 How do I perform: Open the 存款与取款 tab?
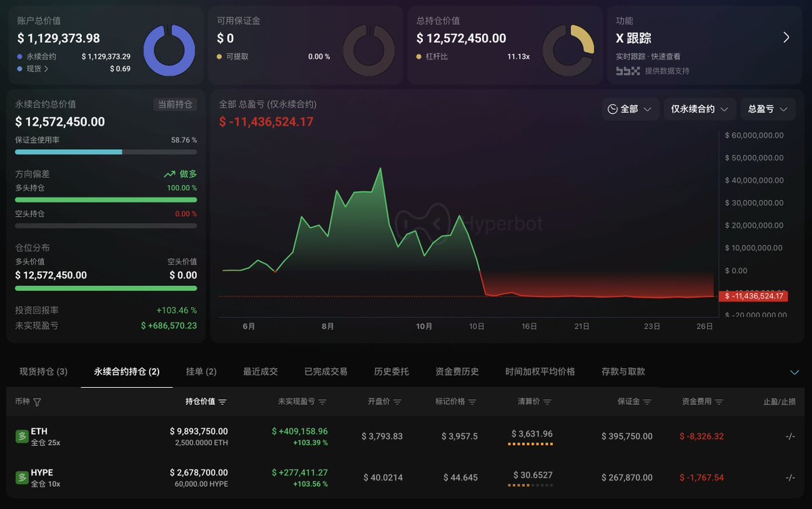click(623, 371)
